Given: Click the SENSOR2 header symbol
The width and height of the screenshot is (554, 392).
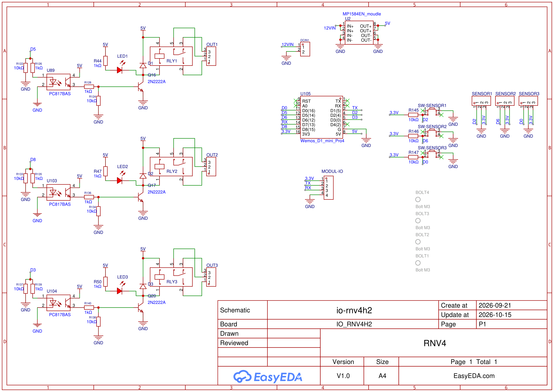Looking at the screenshot, I should pos(505,101).
